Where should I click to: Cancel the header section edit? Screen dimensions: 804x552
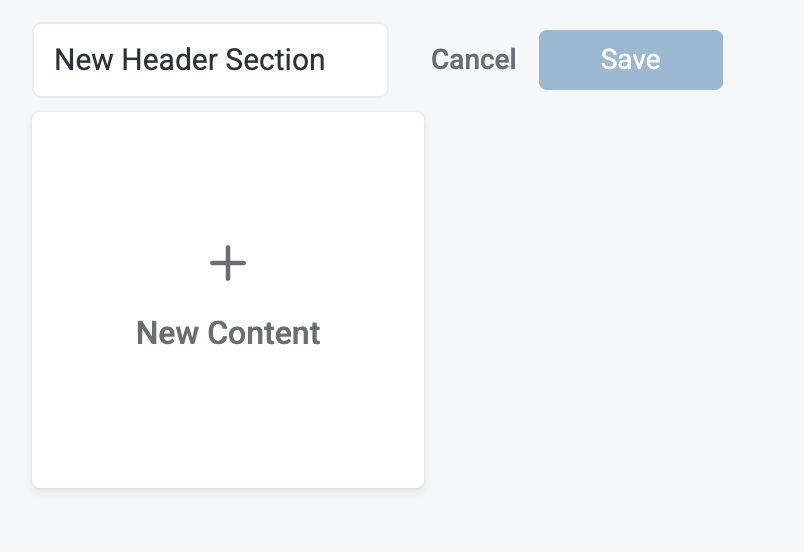tap(473, 60)
